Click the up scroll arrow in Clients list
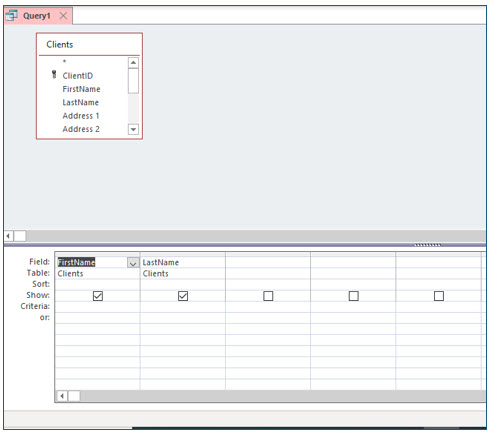This screenshot has height=432, width=492. 133,63
